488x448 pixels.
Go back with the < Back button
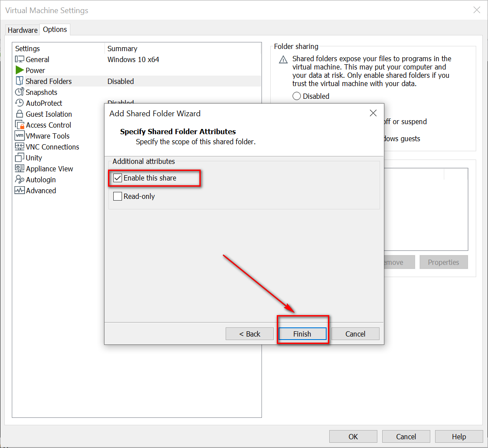coord(250,334)
